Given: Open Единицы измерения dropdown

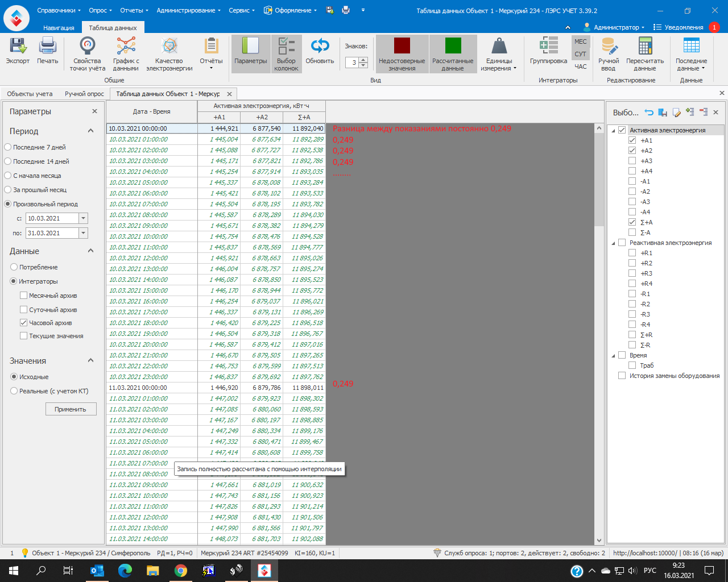Looking at the screenshot, I should click(x=499, y=53).
